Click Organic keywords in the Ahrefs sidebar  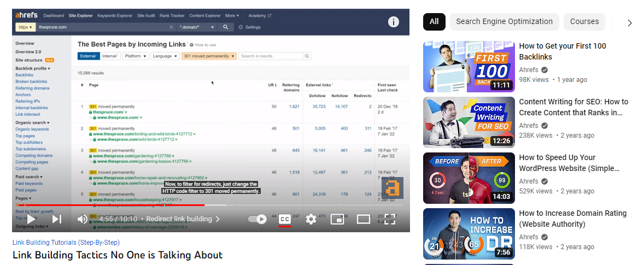[x=32, y=129]
